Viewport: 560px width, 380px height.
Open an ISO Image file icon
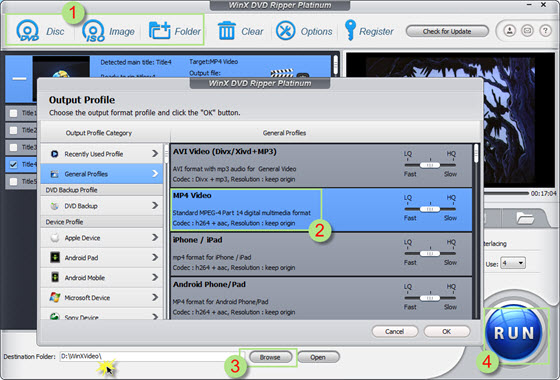(94, 31)
